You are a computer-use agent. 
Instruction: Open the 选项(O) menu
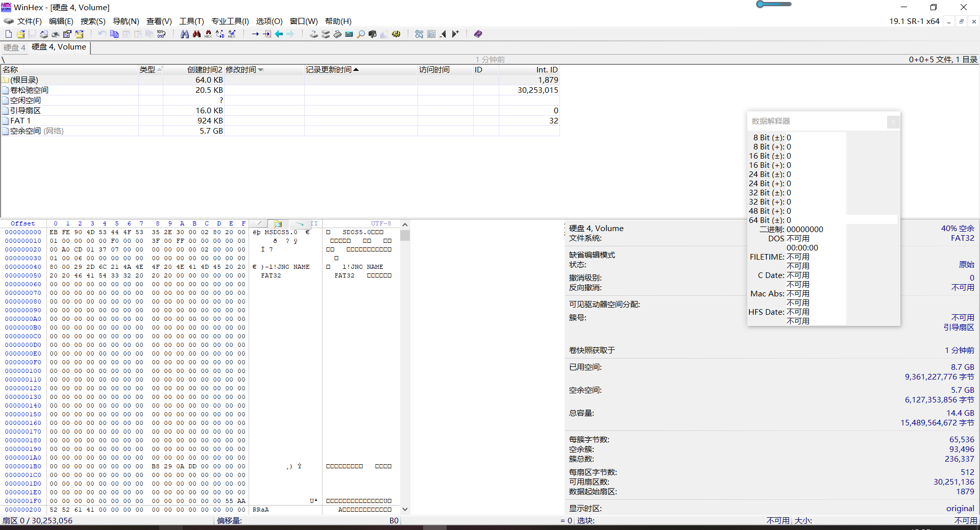tap(269, 21)
